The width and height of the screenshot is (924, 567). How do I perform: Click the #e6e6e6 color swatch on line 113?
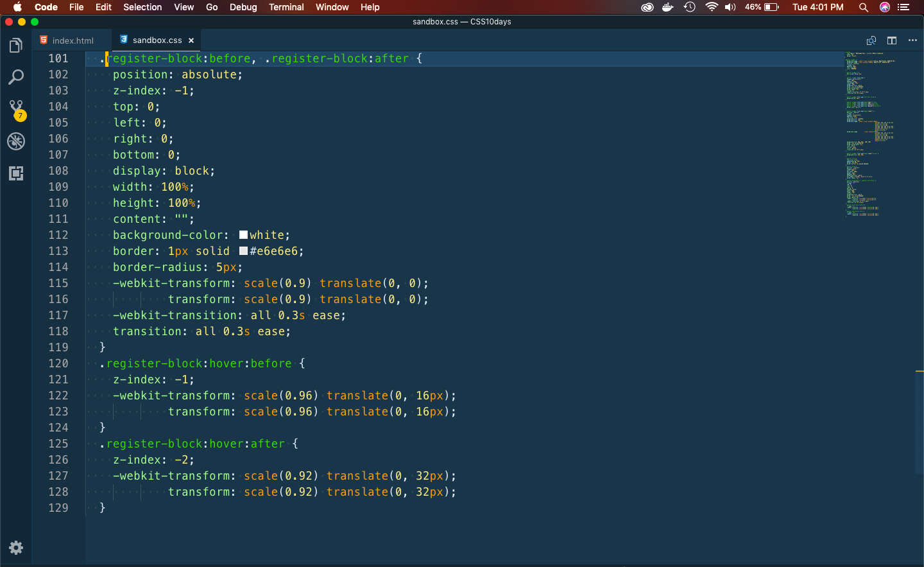point(244,251)
